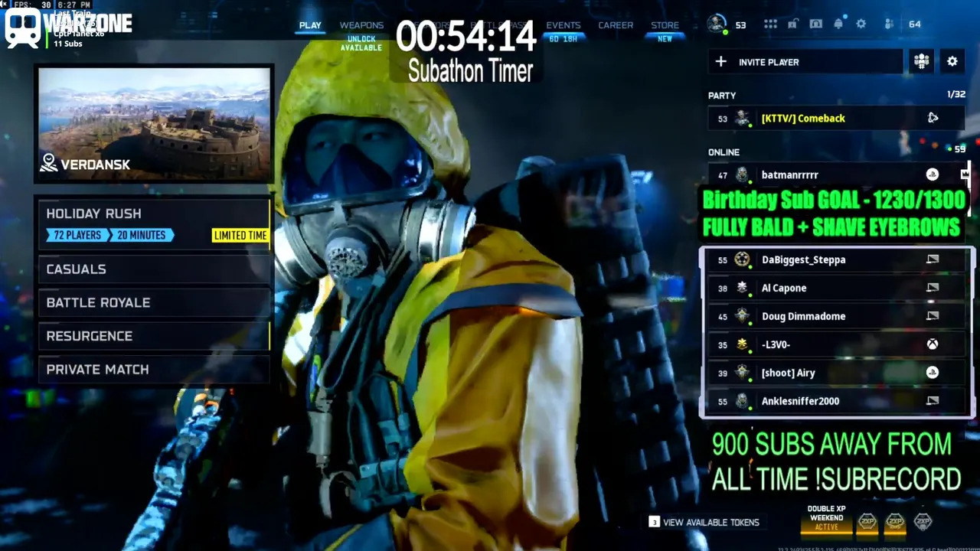Select online friend -L3V0-

(836, 344)
